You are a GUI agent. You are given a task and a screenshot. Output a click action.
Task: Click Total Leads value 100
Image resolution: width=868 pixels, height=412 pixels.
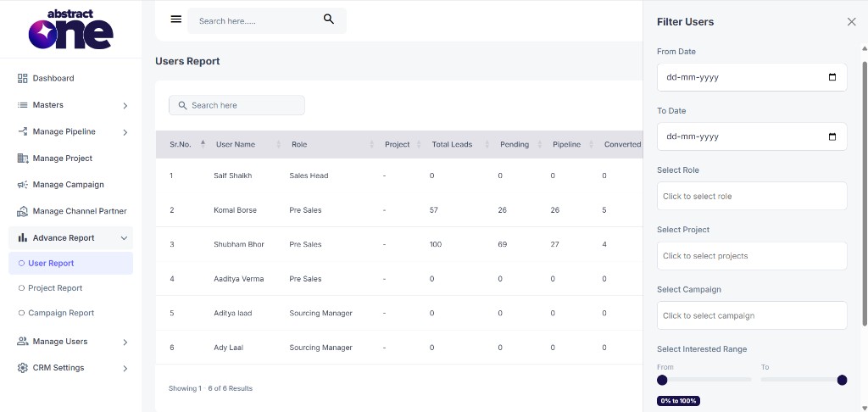(435, 244)
